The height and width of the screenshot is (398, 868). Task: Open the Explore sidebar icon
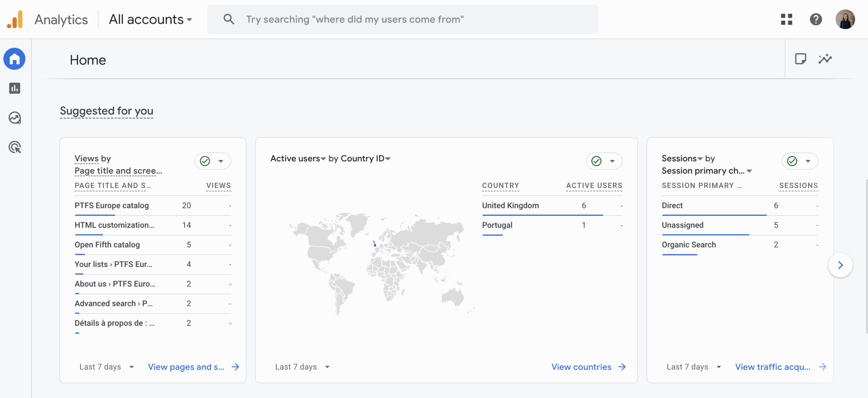point(15,118)
